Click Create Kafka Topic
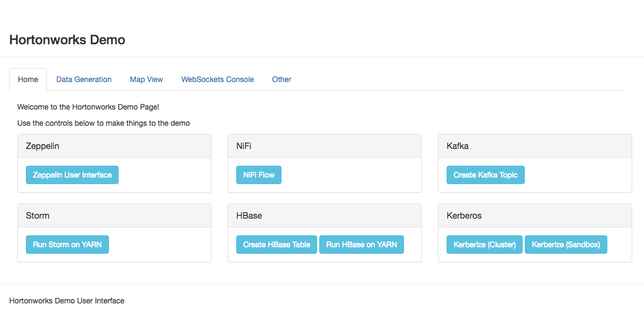The image size is (644, 332). (x=485, y=175)
